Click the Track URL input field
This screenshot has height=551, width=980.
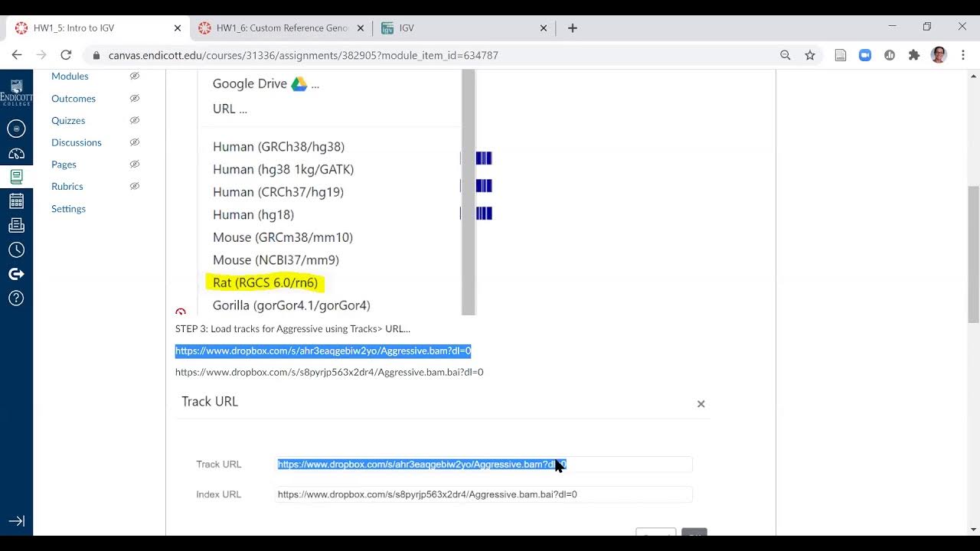point(484,465)
